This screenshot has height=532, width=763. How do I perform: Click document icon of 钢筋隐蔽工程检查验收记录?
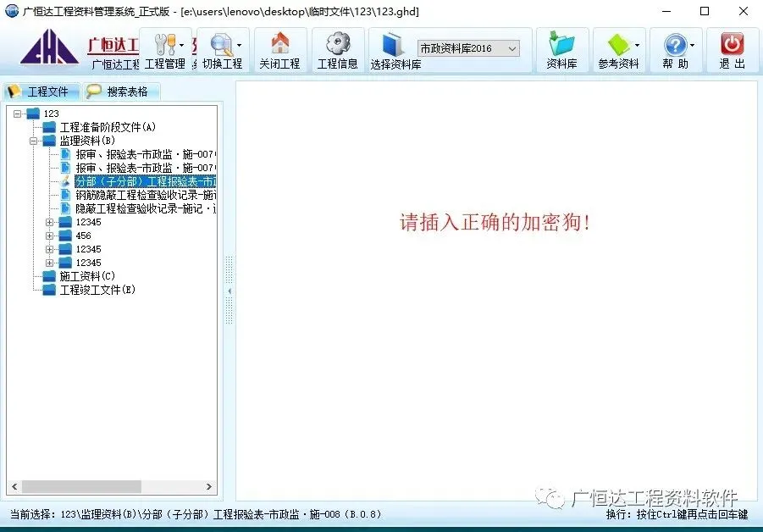[x=65, y=195]
